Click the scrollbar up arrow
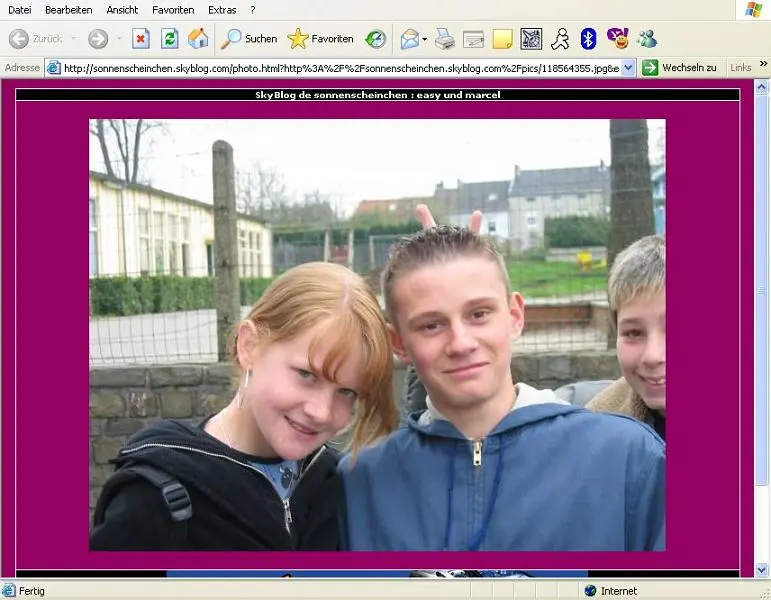The height and width of the screenshot is (600, 771). coord(762,88)
